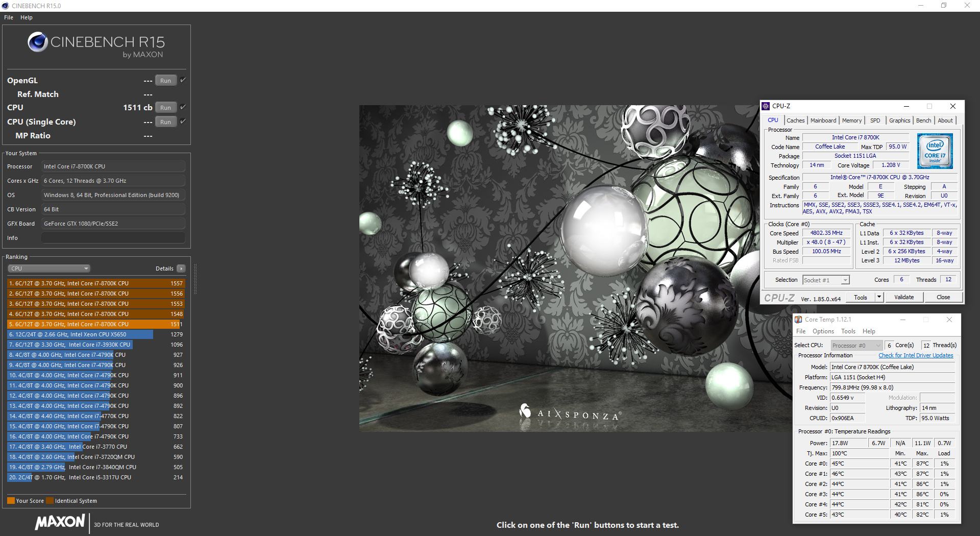Click the Model field in Core Temp
The width and height of the screenshot is (980, 536).
(x=892, y=367)
